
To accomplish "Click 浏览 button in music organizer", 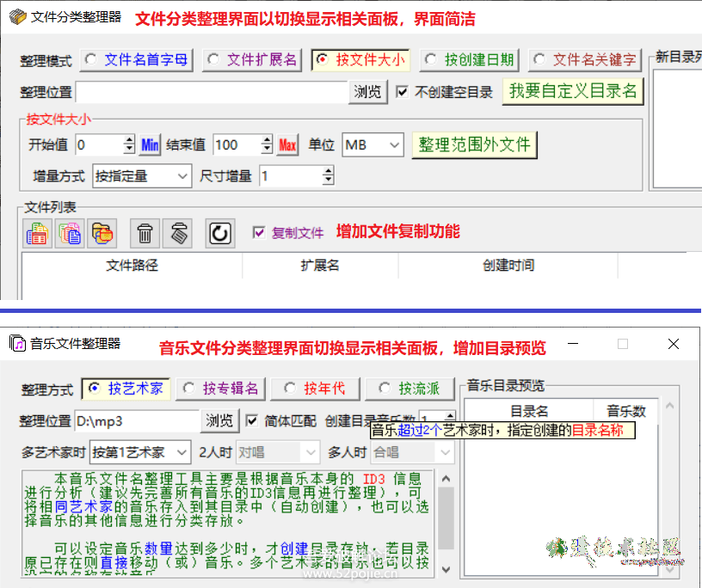I will point(219,420).
